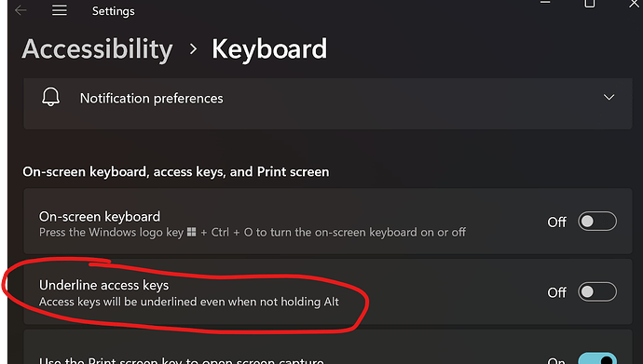Click the Keyboard breadcrumb title

pyautogui.click(x=269, y=49)
